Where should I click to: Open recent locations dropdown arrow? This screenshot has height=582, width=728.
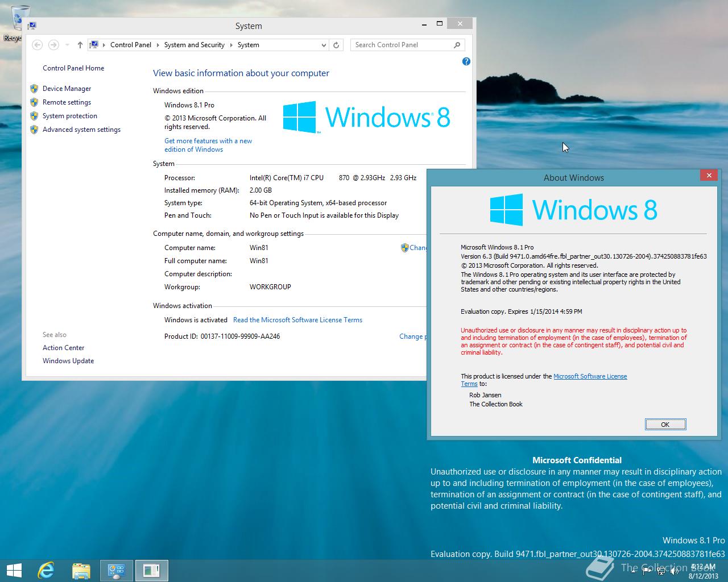[67, 45]
